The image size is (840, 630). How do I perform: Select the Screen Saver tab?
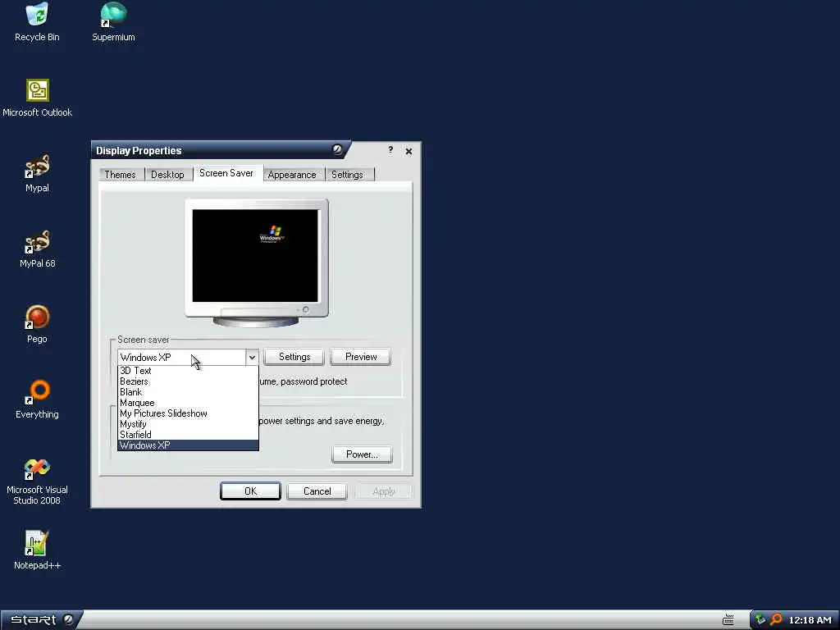(x=226, y=173)
